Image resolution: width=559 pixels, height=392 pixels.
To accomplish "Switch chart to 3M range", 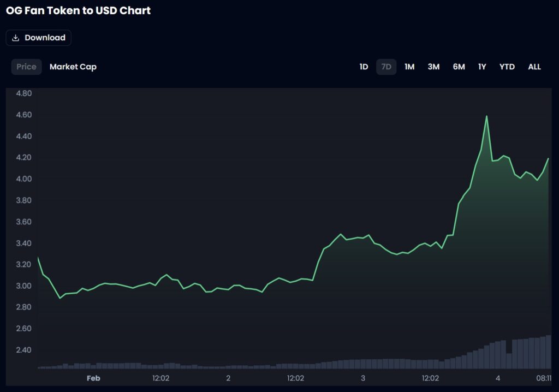I will pos(433,67).
